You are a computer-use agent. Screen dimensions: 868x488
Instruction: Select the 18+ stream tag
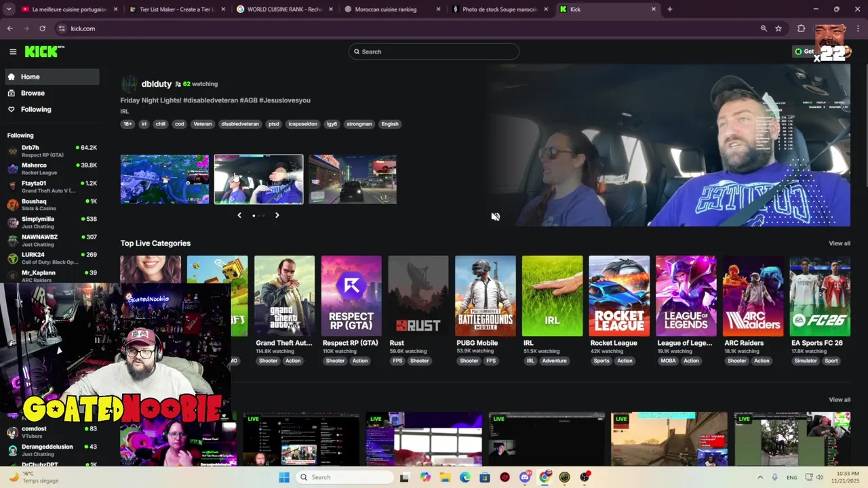pyautogui.click(x=127, y=124)
